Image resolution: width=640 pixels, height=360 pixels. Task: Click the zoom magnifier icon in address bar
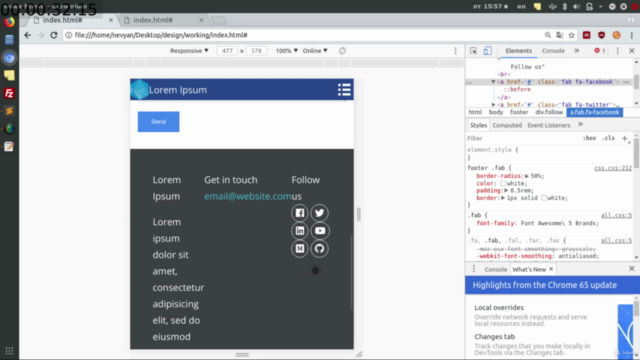[x=548, y=35]
